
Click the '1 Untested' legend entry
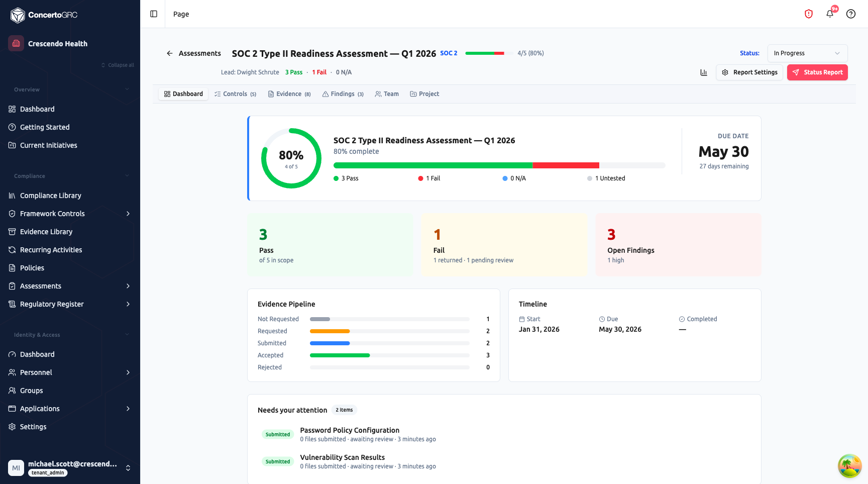click(x=606, y=178)
